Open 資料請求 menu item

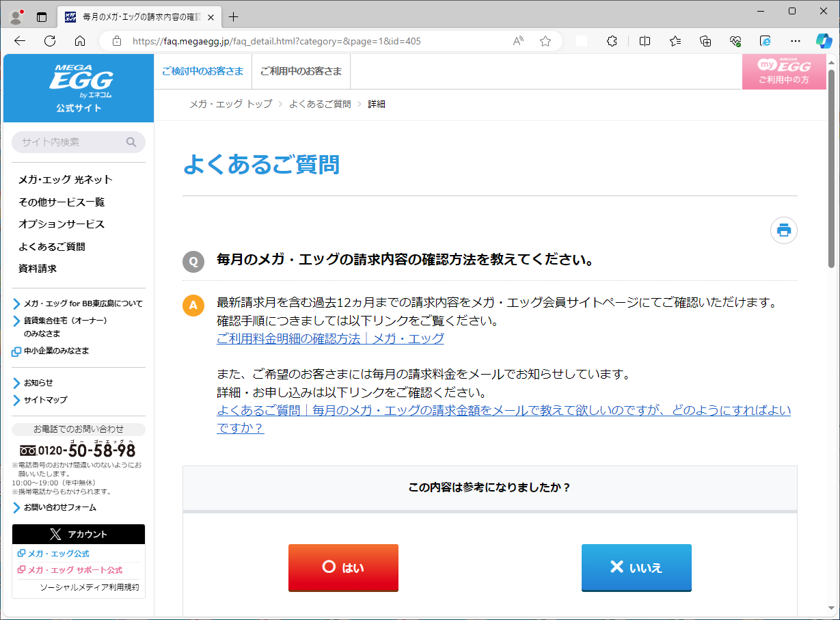click(38, 269)
